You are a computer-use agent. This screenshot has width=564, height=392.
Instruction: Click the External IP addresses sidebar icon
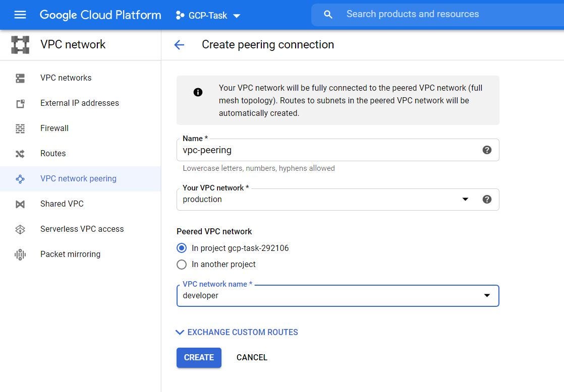tap(20, 103)
